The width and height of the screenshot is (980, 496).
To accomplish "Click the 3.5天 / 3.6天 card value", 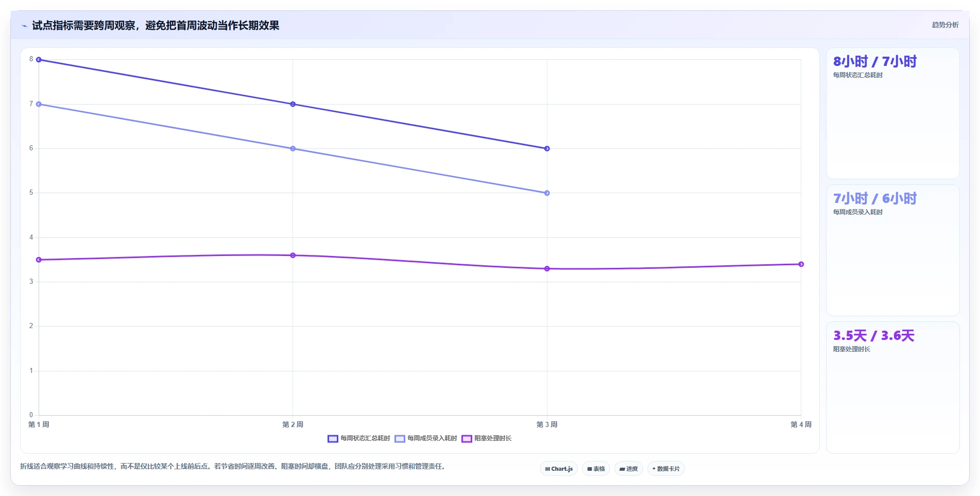I will click(x=874, y=336).
